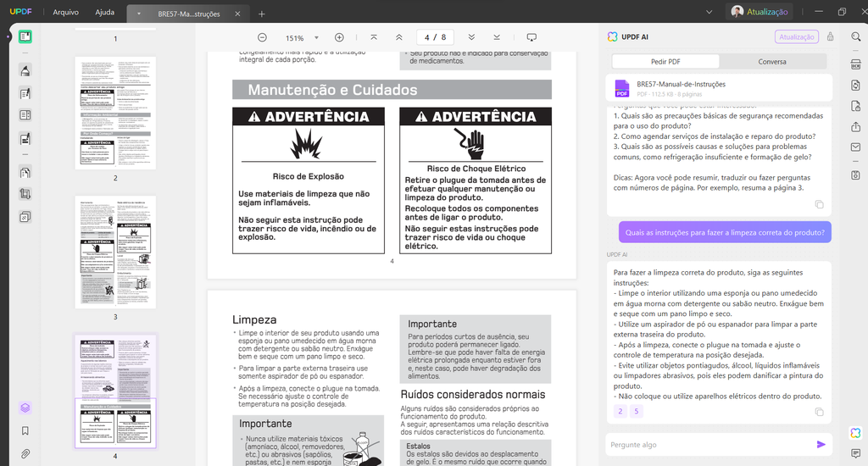Go to the next page
Screen dimensions: 868x466
(471, 37)
